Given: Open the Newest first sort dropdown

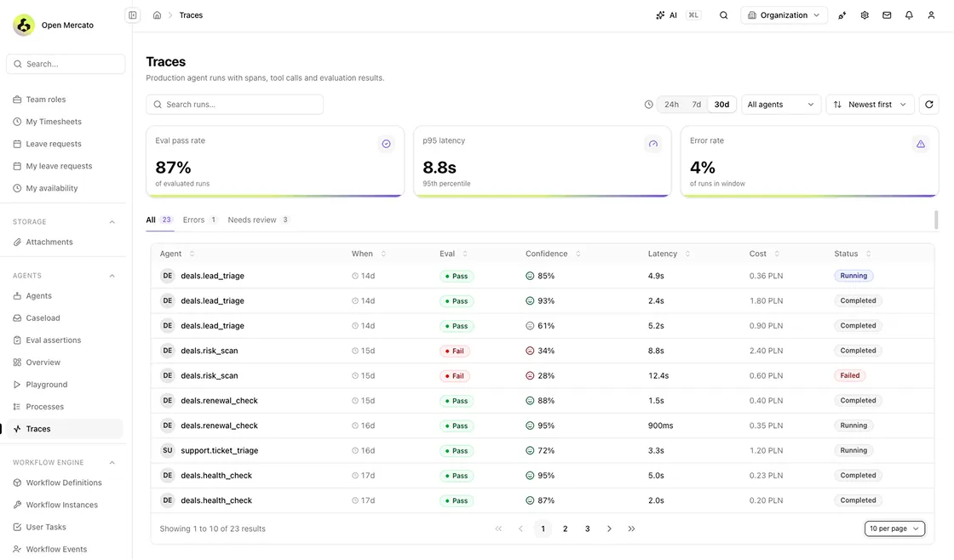Looking at the screenshot, I should pos(870,105).
